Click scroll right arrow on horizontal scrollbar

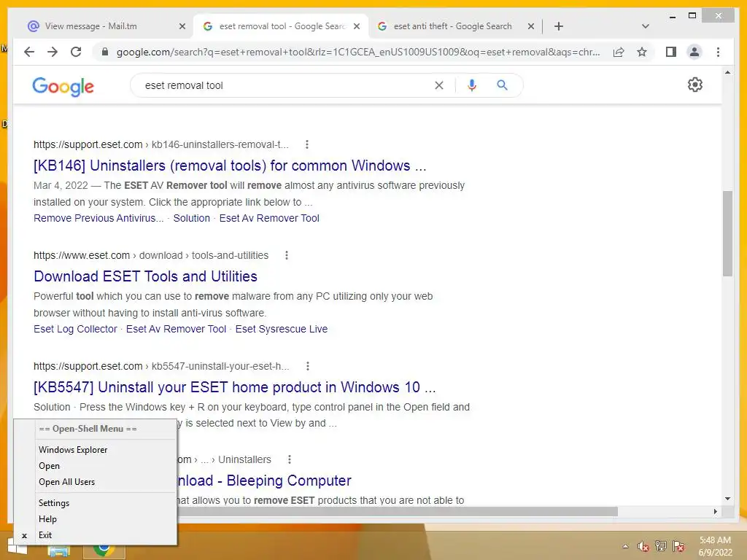coord(715,511)
